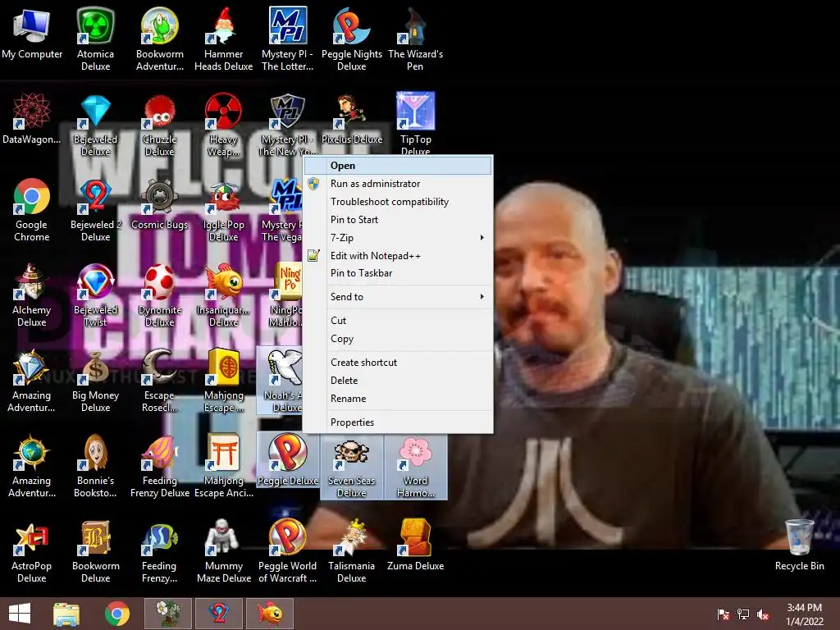Choose Rename in the context menu
The height and width of the screenshot is (630, 840).
pos(398,399)
